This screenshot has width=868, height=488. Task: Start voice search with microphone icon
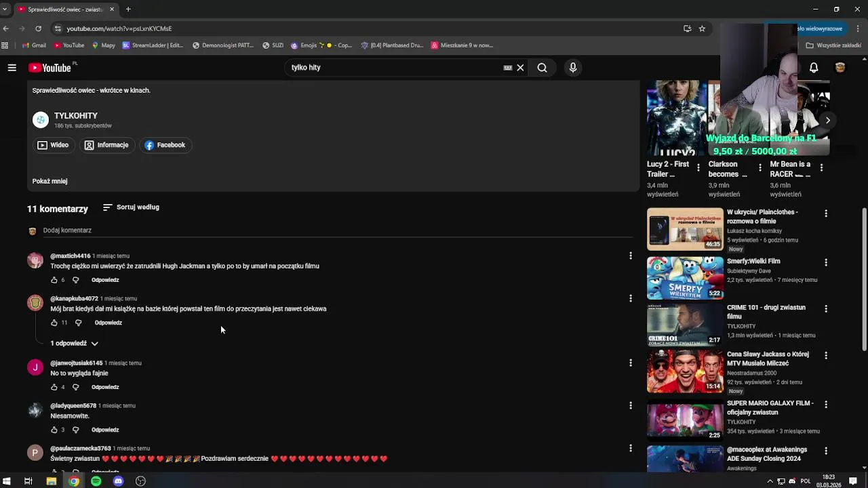(573, 68)
